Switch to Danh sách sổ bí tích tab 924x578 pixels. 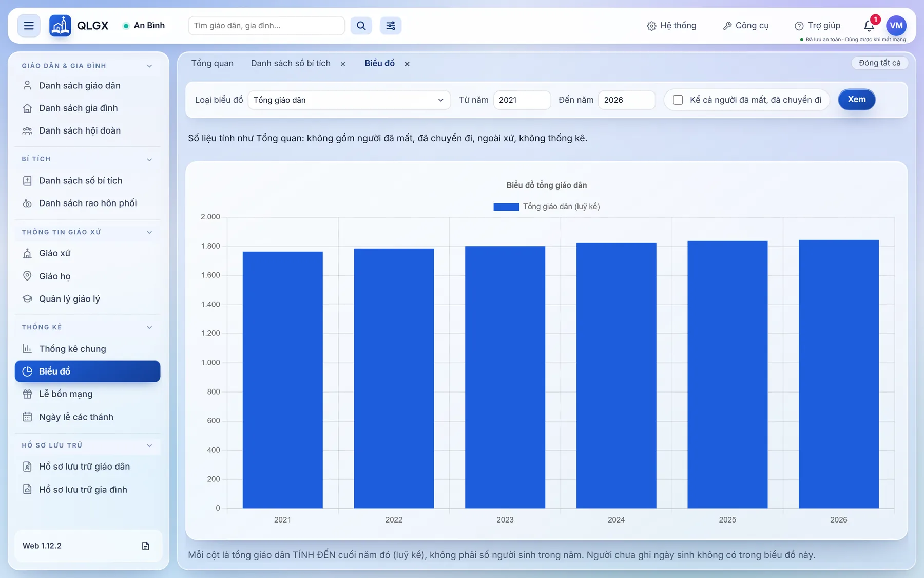291,63
